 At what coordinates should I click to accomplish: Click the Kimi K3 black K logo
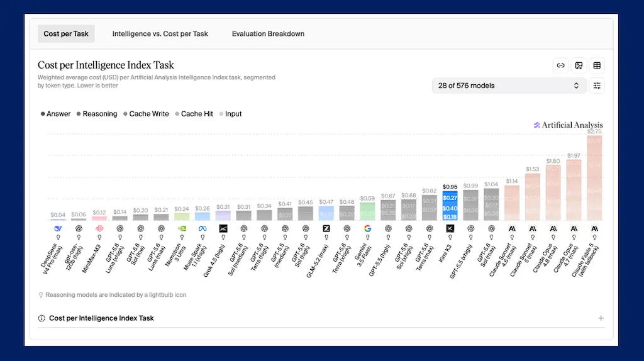coord(450,228)
